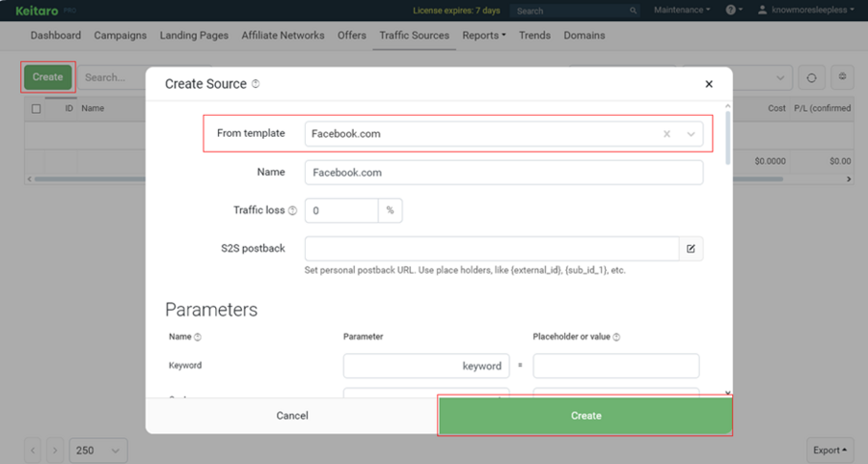The height and width of the screenshot is (464, 868).
Task: Click the ID column header
Action: 69,109
